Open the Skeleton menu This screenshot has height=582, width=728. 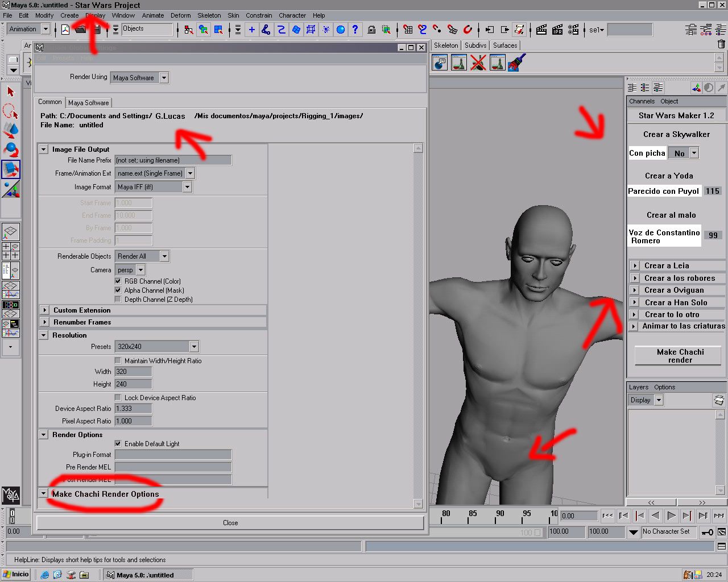click(x=209, y=15)
